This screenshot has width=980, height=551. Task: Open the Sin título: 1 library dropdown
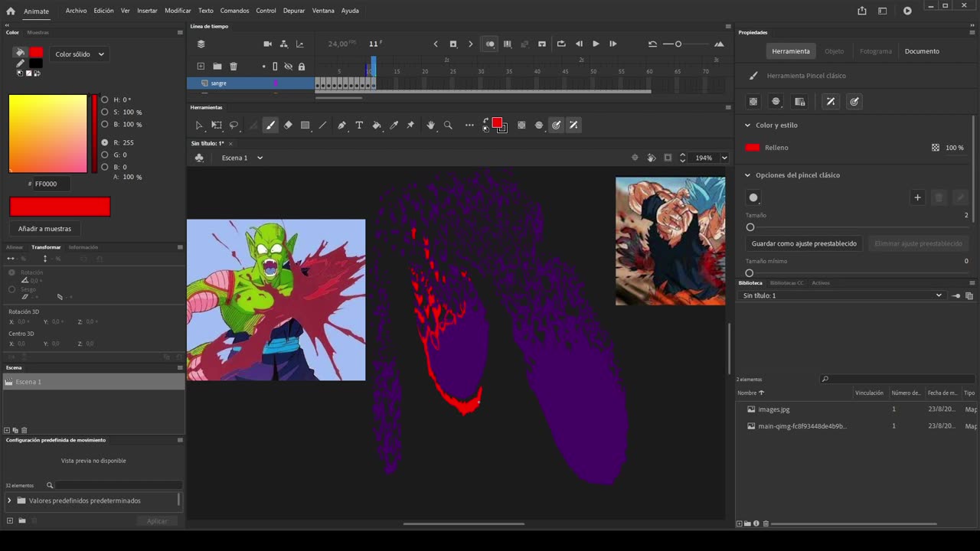842,295
